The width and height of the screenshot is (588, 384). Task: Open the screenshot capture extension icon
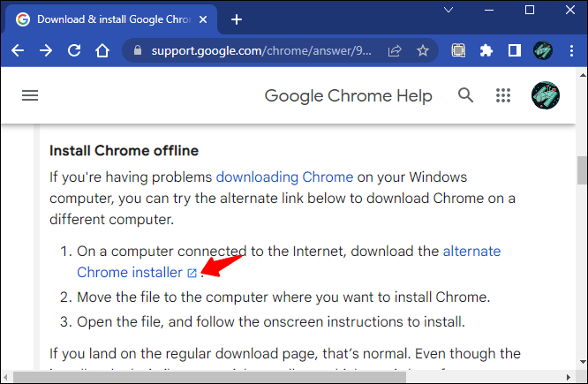pyautogui.click(x=458, y=50)
